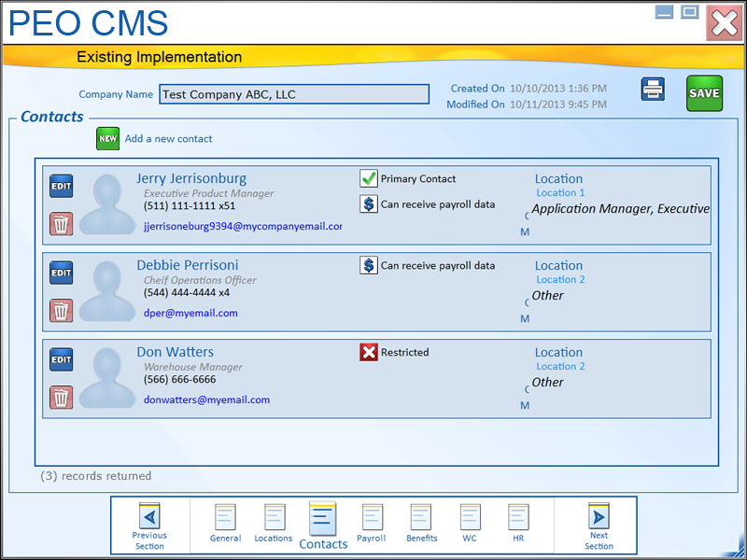747x560 pixels.
Task: Click the Jerry Jerrisonburg name
Action: point(191,179)
